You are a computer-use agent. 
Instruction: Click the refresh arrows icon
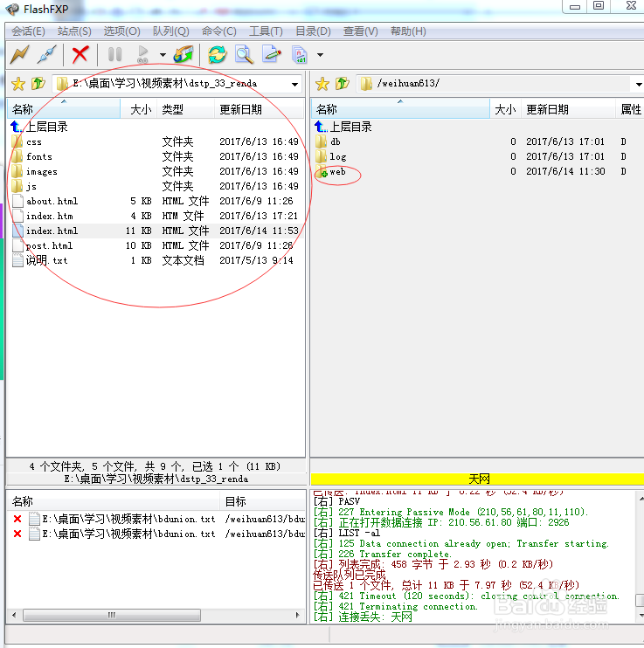(217, 54)
